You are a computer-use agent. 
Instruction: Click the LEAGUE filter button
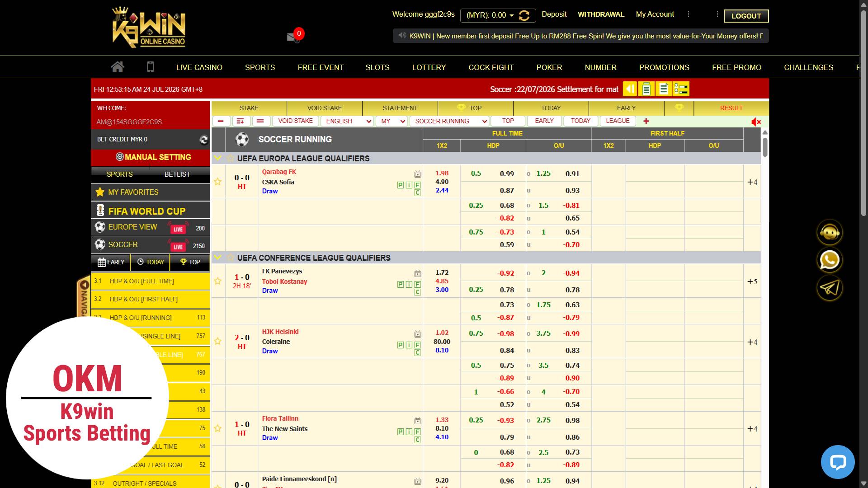[618, 121]
